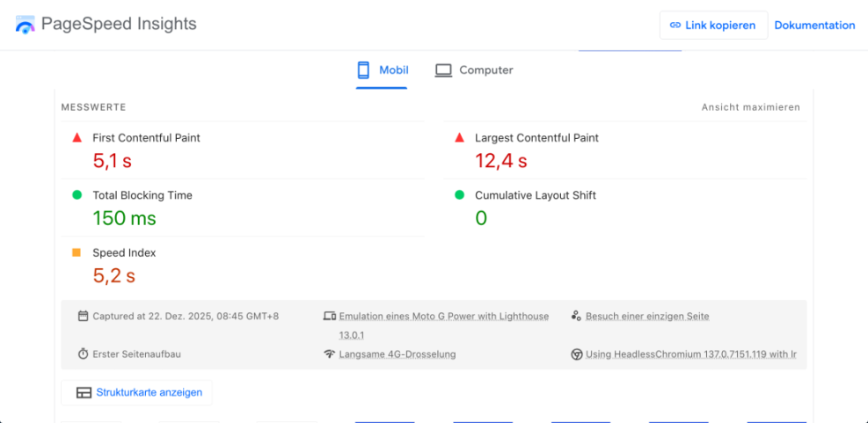The height and width of the screenshot is (423, 868).
Task: Click the Captured at 22. Dez. 2025 text
Action: pos(186,317)
